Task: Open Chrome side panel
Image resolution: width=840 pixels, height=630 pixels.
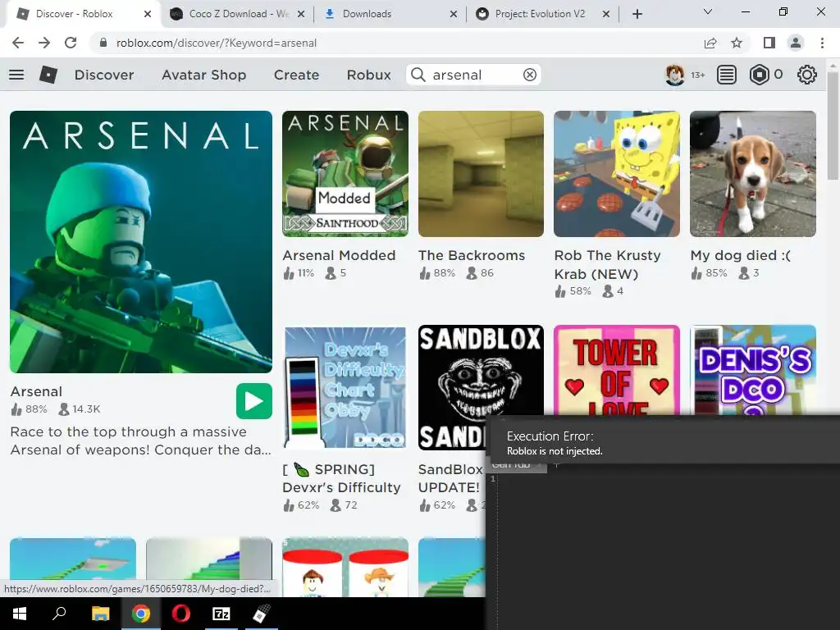Action: [769, 43]
